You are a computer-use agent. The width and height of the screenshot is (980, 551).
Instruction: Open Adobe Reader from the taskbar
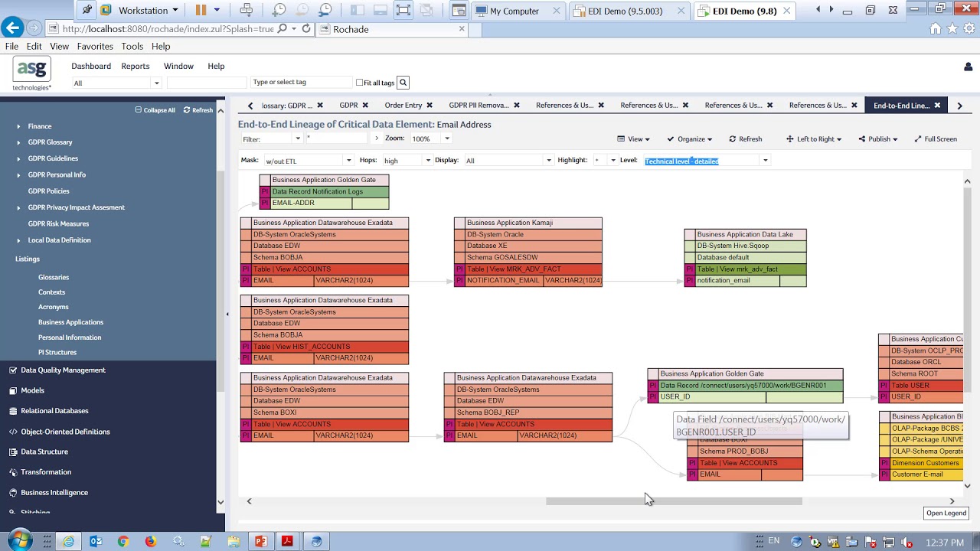coord(287,541)
